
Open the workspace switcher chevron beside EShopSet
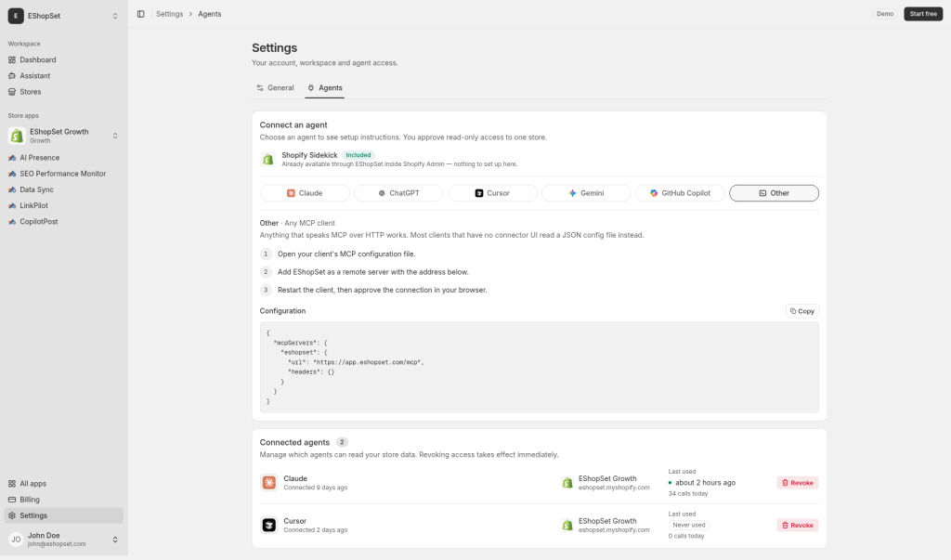(115, 16)
